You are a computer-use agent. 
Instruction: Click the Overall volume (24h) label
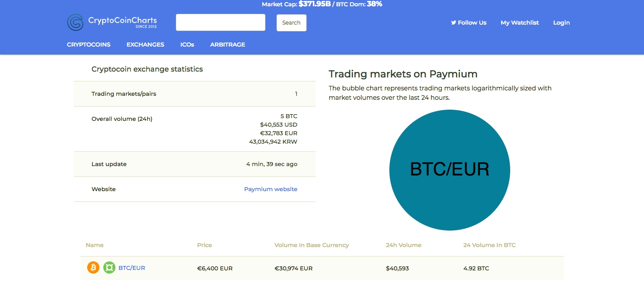pos(122,119)
